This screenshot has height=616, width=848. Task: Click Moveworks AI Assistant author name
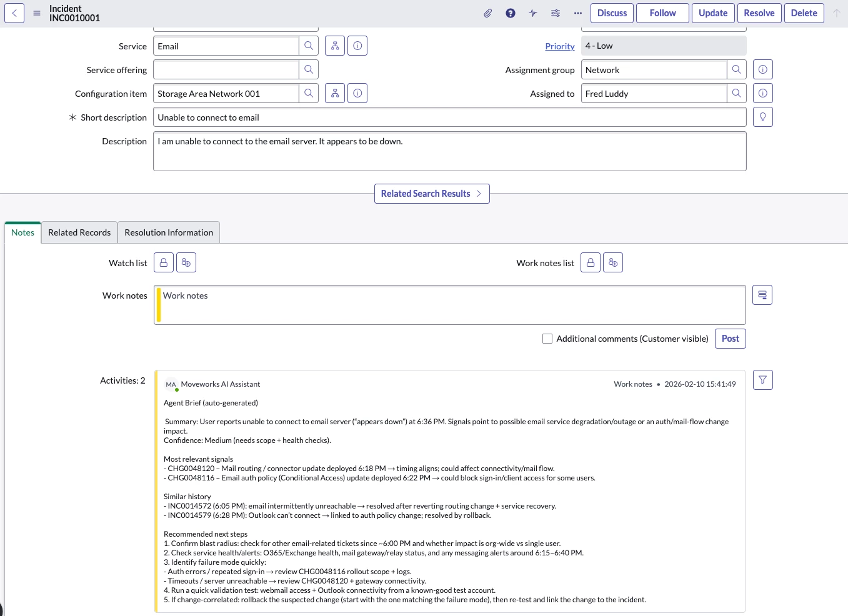point(221,384)
